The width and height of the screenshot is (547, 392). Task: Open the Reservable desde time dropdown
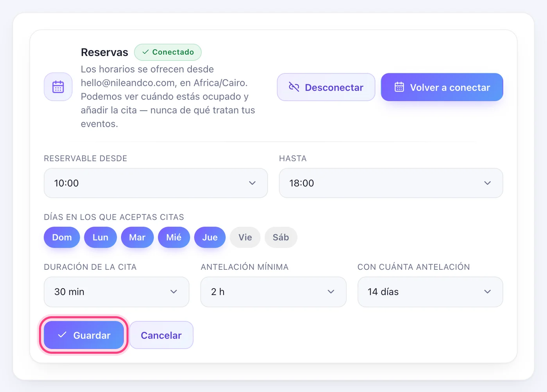[156, 183]
